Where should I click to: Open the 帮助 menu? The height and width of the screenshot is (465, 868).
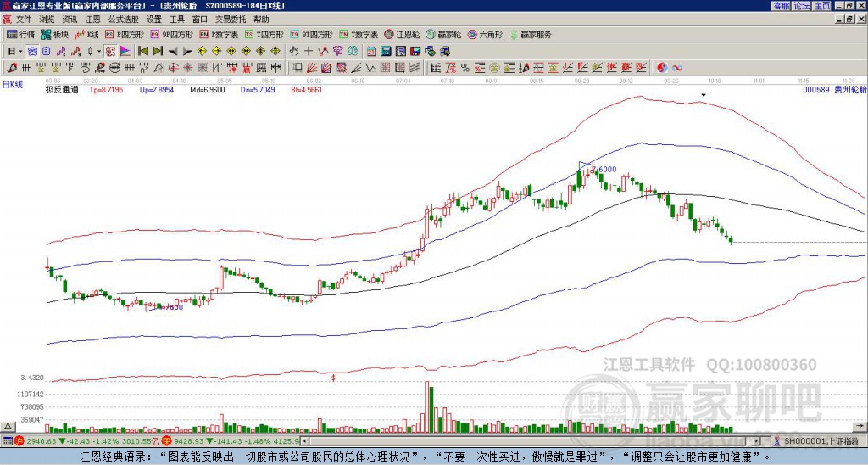[261, 20]
